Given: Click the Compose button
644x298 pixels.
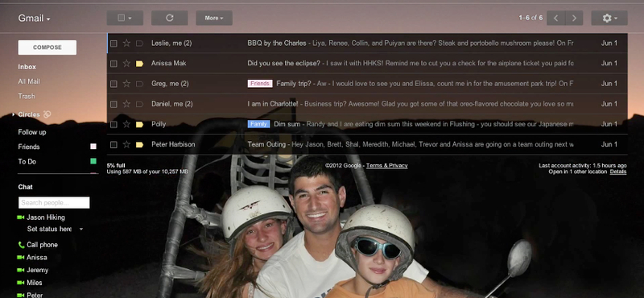Looking at the screenshot, I should (47, 48).
